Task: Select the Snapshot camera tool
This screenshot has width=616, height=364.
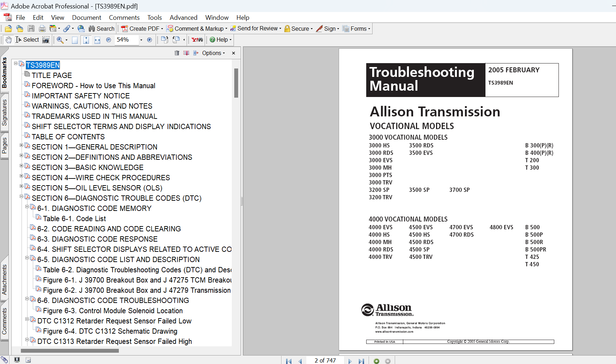Action: (46, 40)
